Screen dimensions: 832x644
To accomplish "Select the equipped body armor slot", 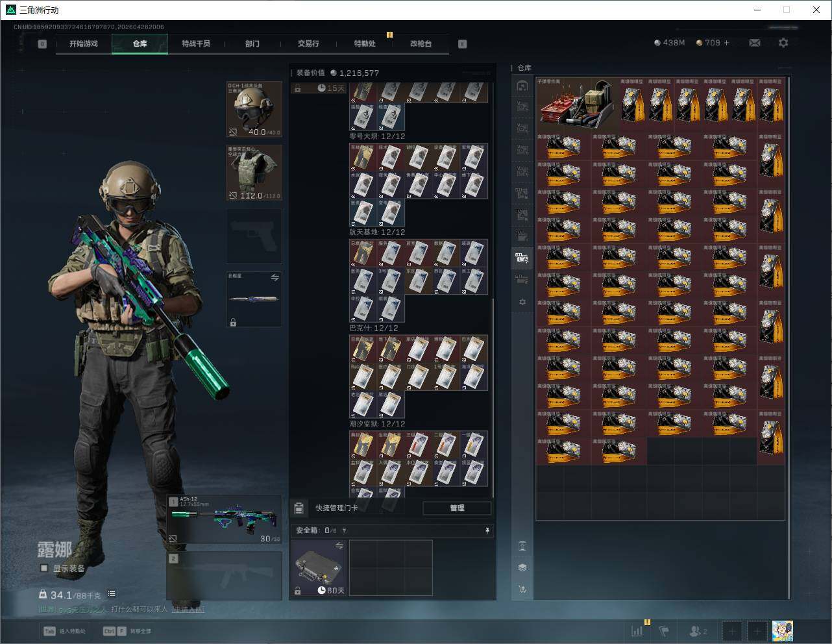I will click(254, 173).
